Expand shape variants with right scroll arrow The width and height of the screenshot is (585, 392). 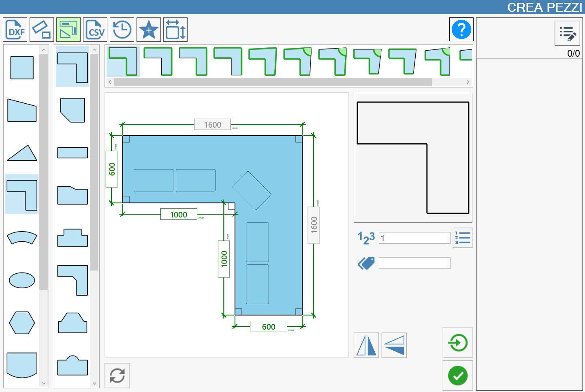[x=468, y=82]
